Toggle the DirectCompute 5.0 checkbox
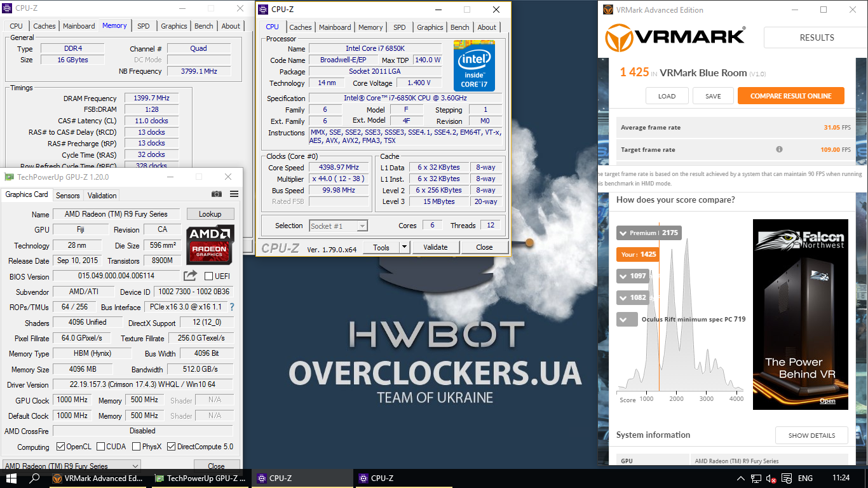 coord(171,447)
